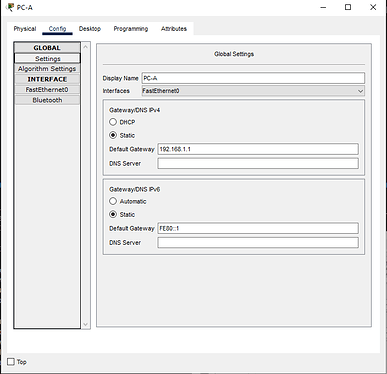Expand the Interfaces dropdown
This screenshot has height=374, width=387.
(253, 91)
